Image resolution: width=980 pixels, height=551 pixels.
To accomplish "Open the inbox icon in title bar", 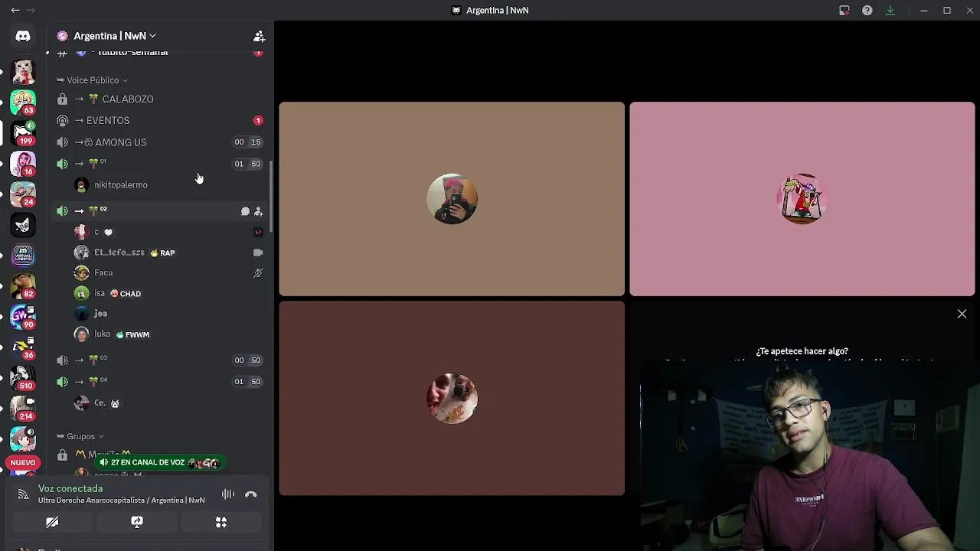I will (844, 10).
